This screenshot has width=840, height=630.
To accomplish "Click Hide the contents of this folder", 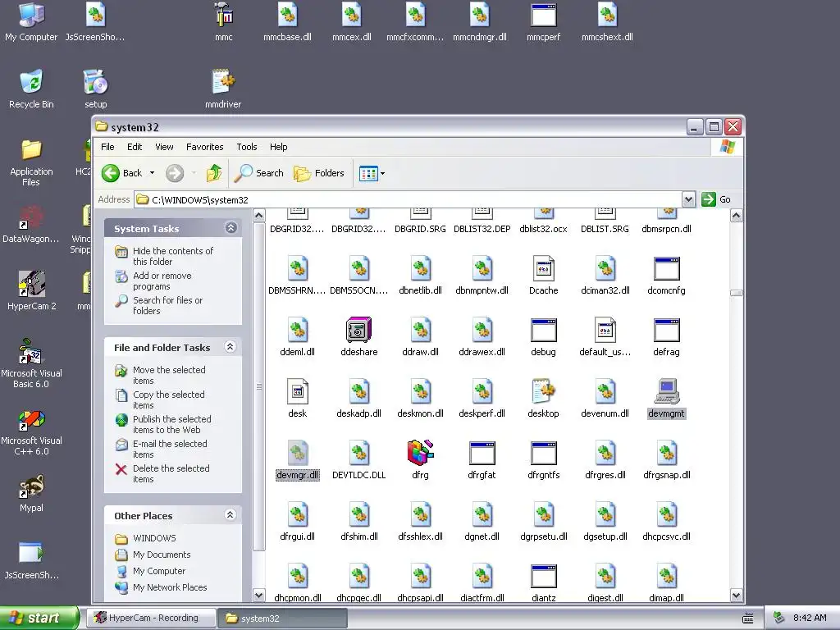I will coord(172,256).
